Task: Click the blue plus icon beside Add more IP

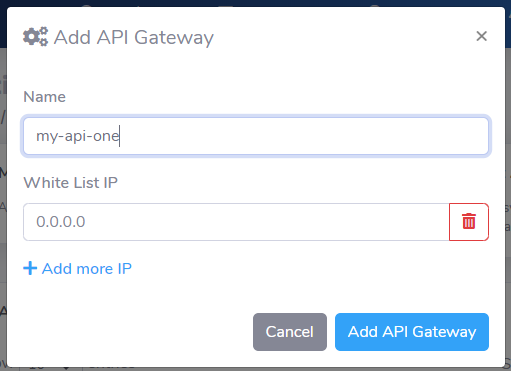Action: (x=30, y=268)
